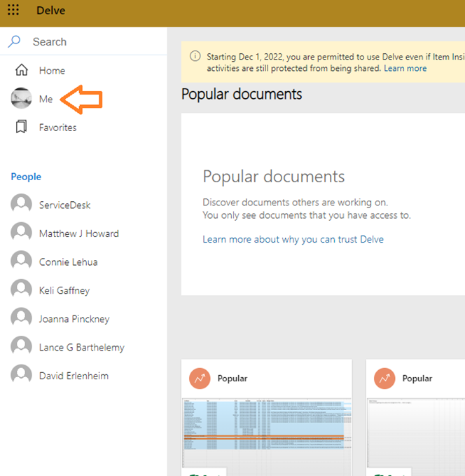Click the Favorites bookmark icon
Image resolution: width=465 pixels, height=476 pixels.
point(22,127)
